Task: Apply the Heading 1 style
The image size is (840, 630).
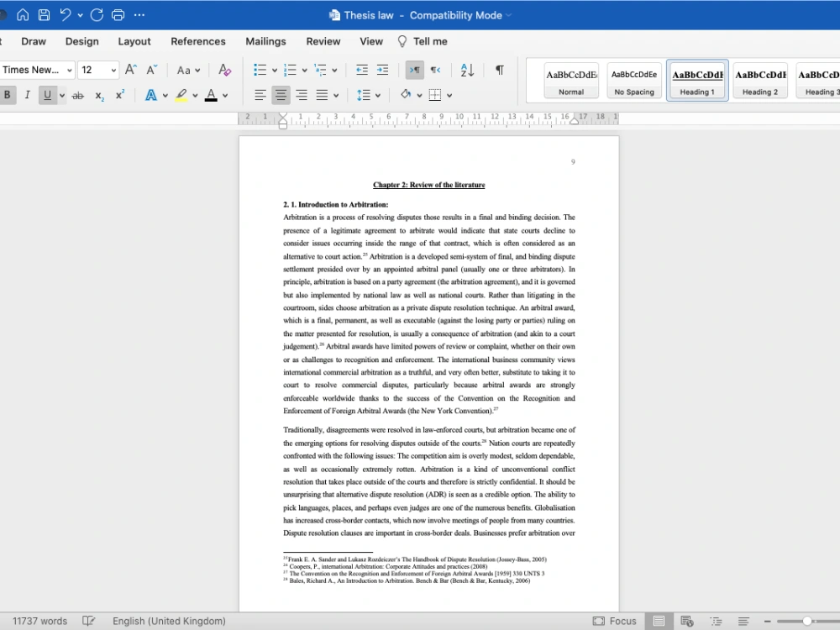Action: point(697,81)
